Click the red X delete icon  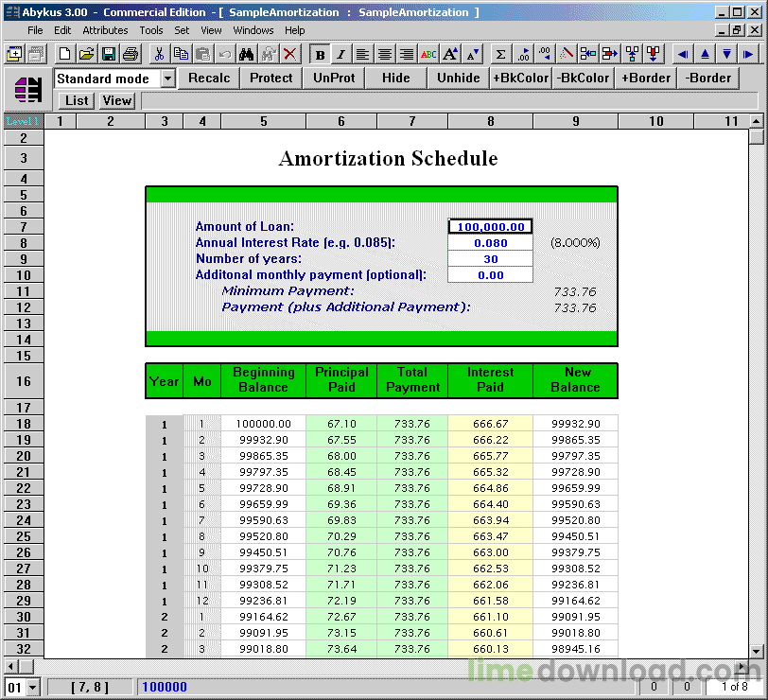(290, 54)
